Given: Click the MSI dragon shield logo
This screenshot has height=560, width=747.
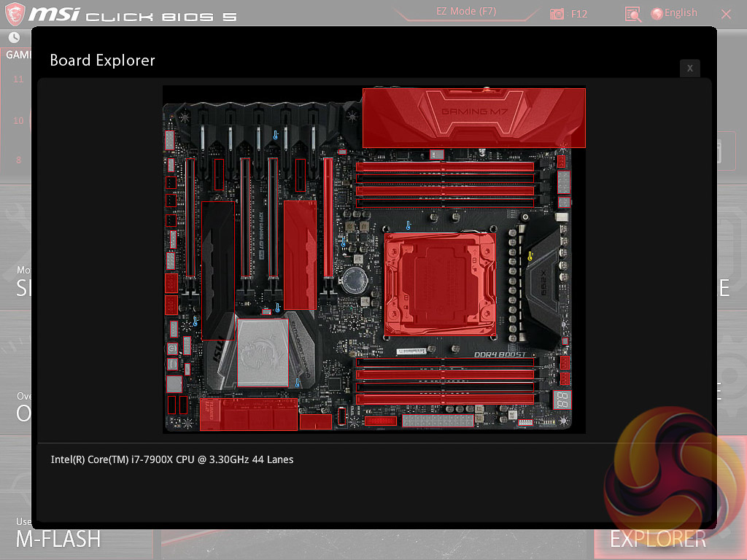Looking at the screenshot, I should [x=15, y=14].
